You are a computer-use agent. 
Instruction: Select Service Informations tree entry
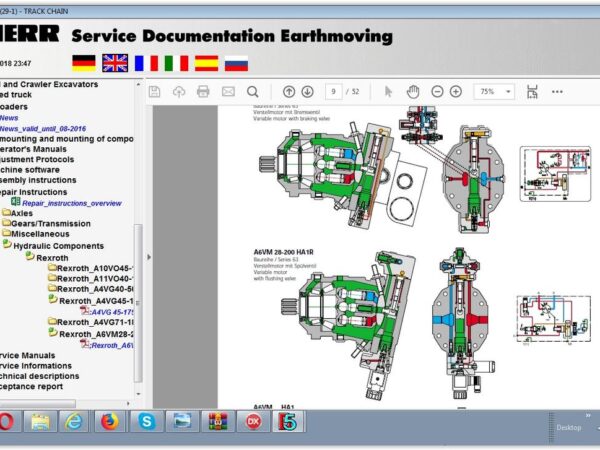pyautogui.click(x=36, y=366)
